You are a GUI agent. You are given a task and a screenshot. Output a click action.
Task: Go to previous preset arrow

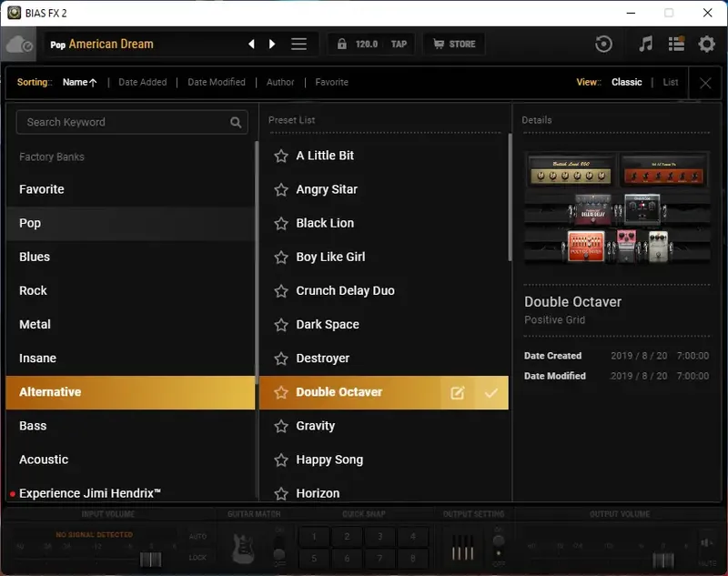pos(251,44)
